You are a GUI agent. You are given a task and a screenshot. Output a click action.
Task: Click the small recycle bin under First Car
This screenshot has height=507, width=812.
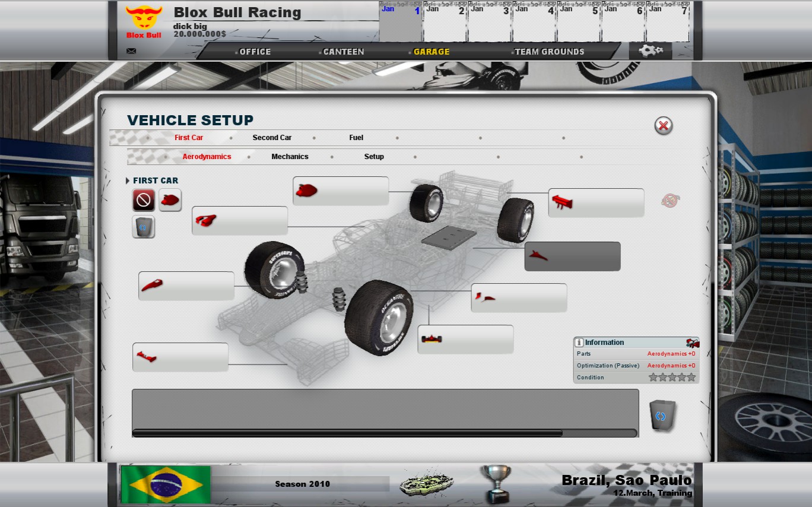(144, 227)
